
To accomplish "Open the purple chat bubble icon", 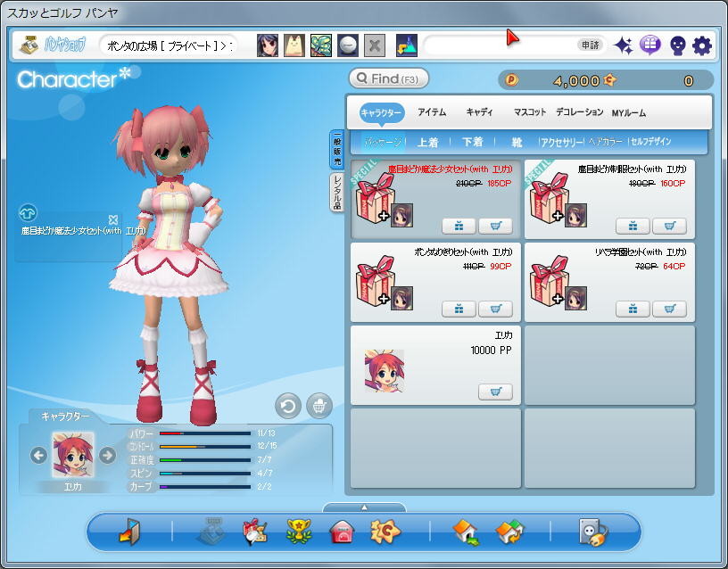I will [x=650, y=45].
